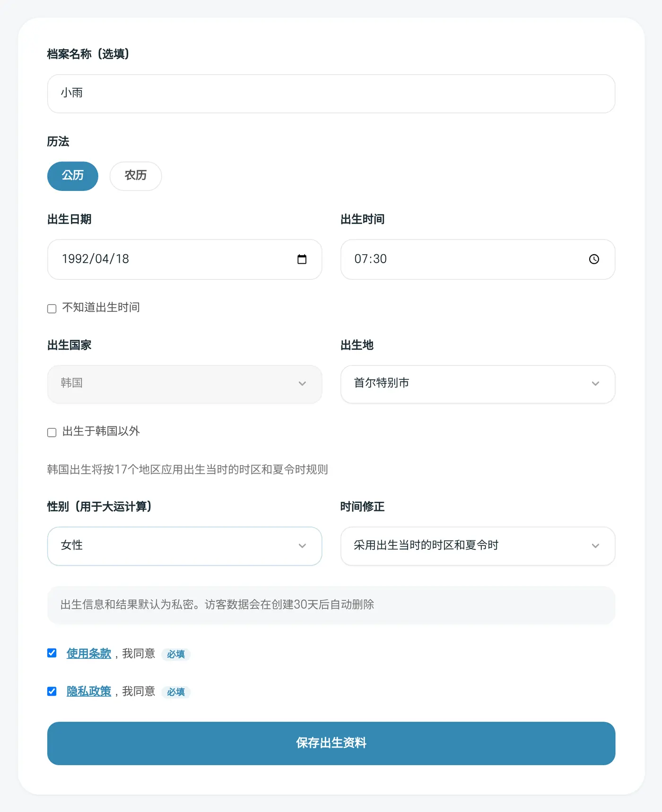
Task: Click the 性别（用于大运计算） label
Action: 100,507
